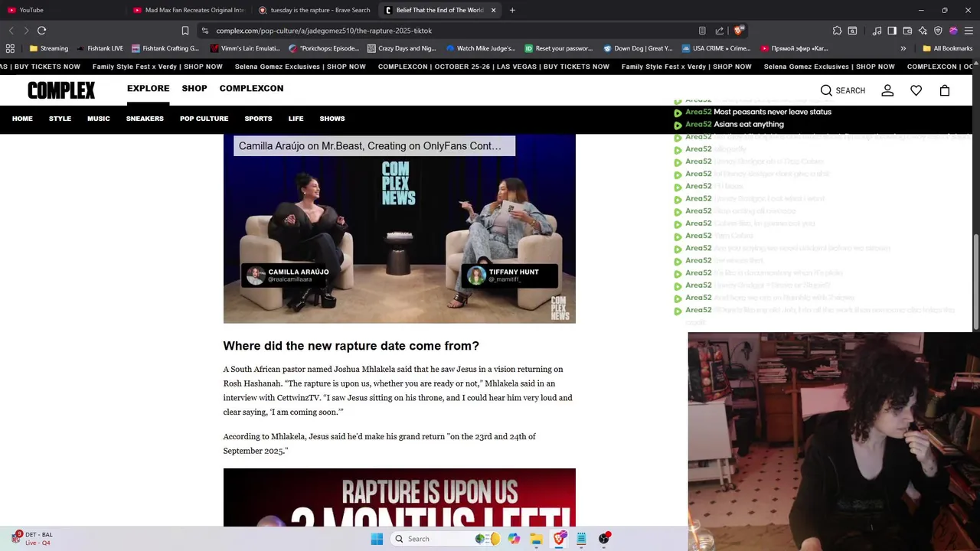Viewport: 980px width, 551px height.
Task: Open Leo AI sparkle icon
Action: click(923, 31)
